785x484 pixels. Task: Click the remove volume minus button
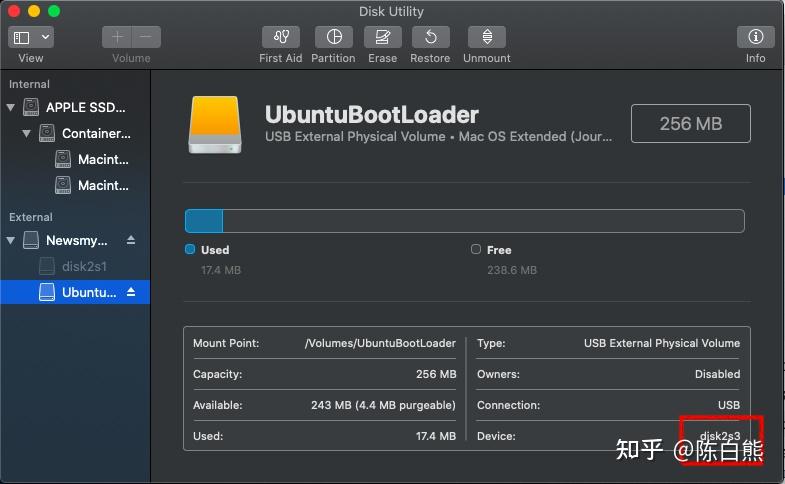[146, 37]
